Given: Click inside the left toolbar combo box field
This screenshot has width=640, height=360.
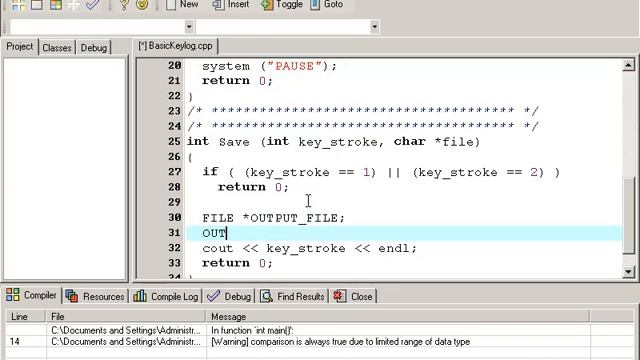Looking at the screenshot, I should pos(97,27).
